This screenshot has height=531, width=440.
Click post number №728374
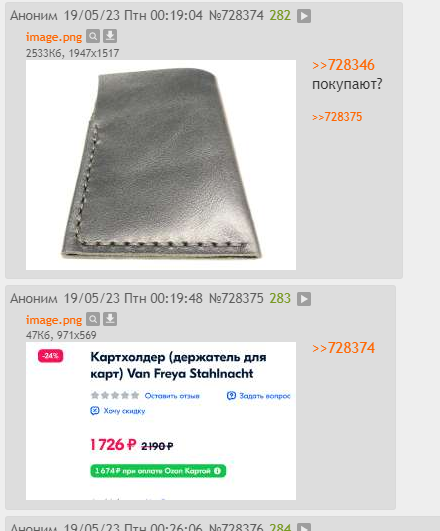pos(236,15)
